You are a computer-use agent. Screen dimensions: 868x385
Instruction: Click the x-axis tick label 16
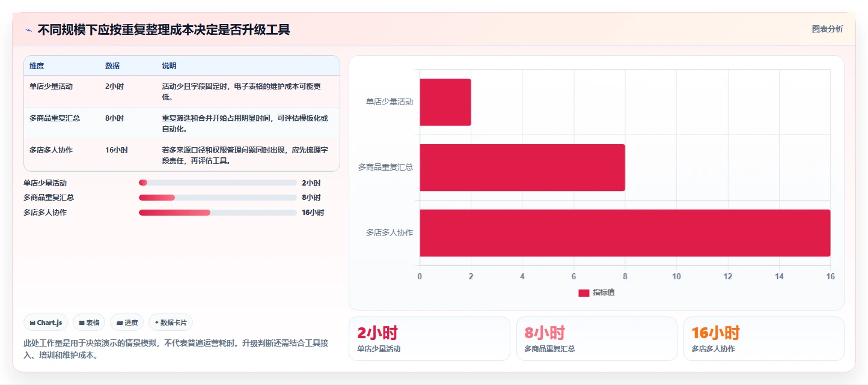[x=831, y=276]
